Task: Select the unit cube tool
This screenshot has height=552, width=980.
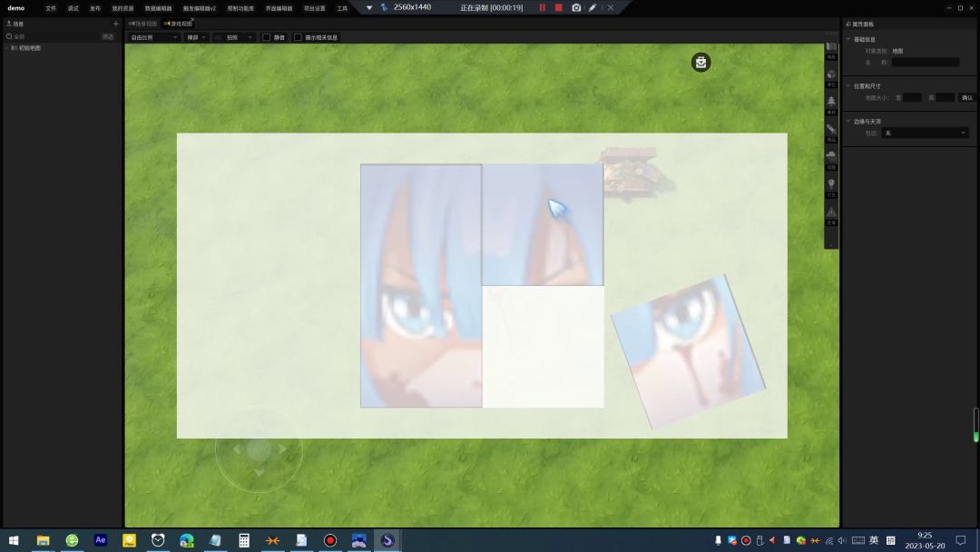Action: (831, 75)
